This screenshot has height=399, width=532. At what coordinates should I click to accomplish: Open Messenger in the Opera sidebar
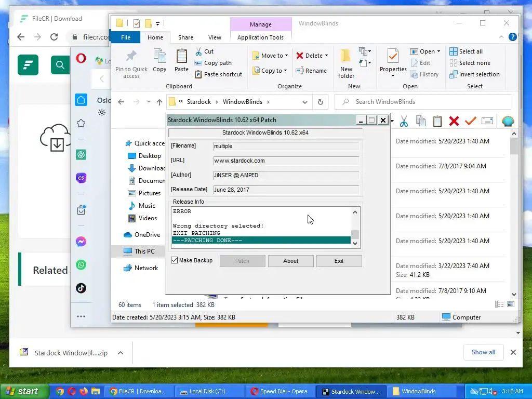click(x=81, y=242)
